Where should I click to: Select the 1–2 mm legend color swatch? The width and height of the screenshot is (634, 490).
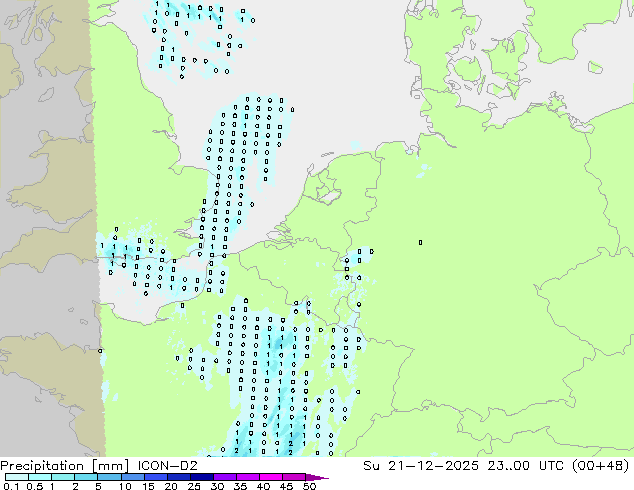click(x=63, y=477)
